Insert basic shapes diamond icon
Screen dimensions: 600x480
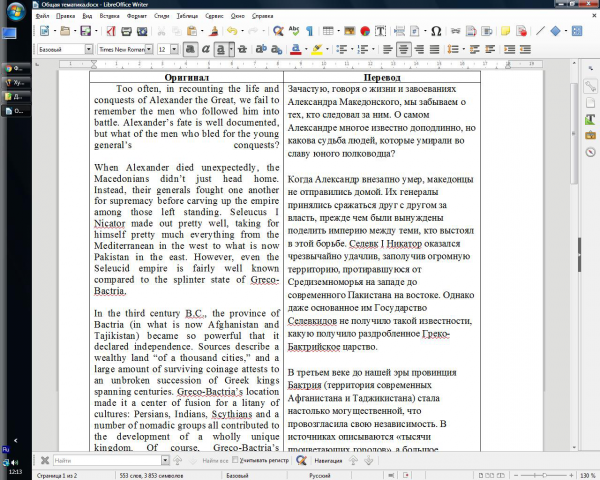click(x=555, y=31)
